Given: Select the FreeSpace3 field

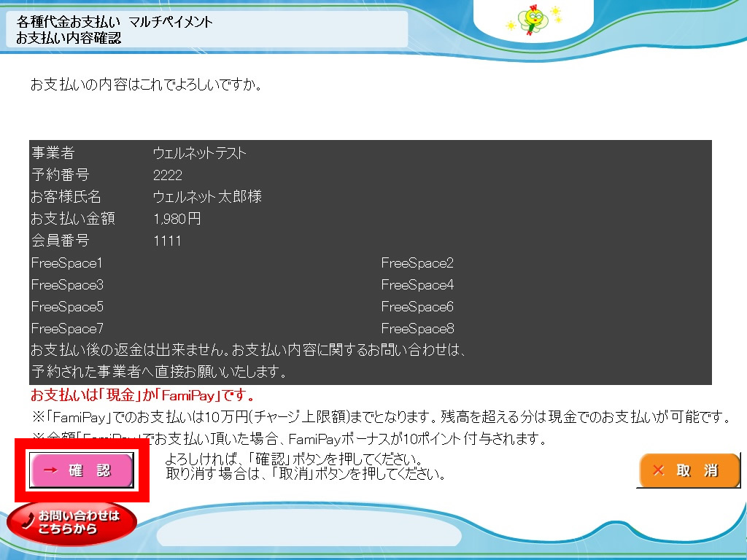Looking at the screenshot, I should pos(67,285).
